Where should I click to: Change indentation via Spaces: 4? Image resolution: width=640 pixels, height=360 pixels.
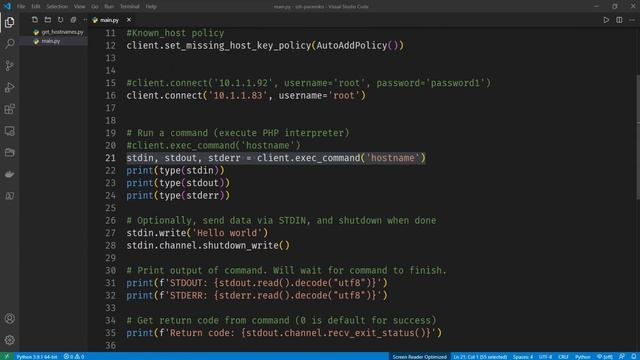tap(523, 356)
